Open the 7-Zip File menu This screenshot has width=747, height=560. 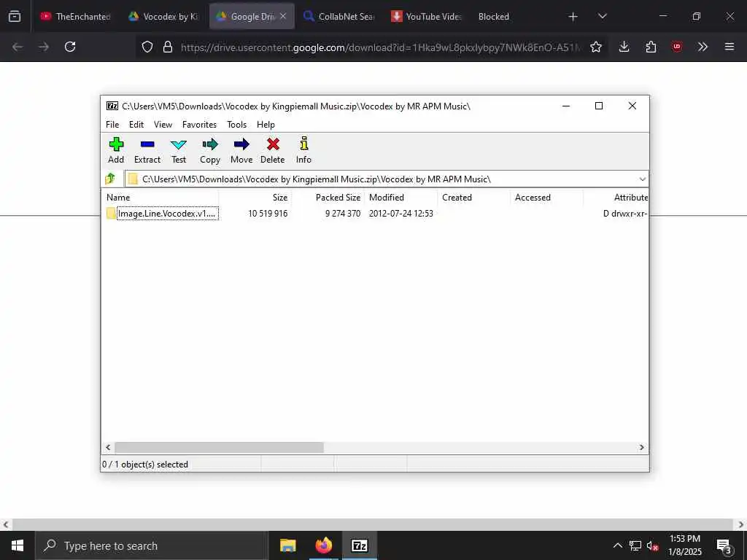112,124
